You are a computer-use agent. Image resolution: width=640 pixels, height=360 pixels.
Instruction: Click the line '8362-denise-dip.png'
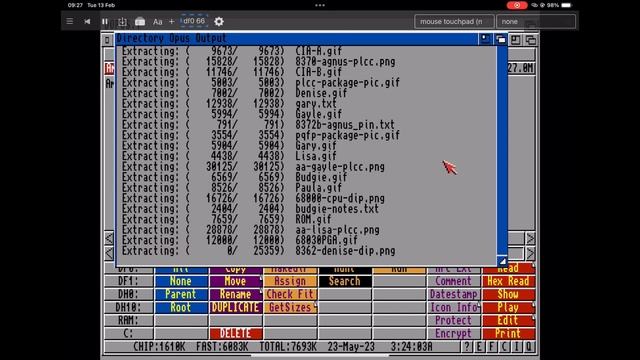point(345,251)
